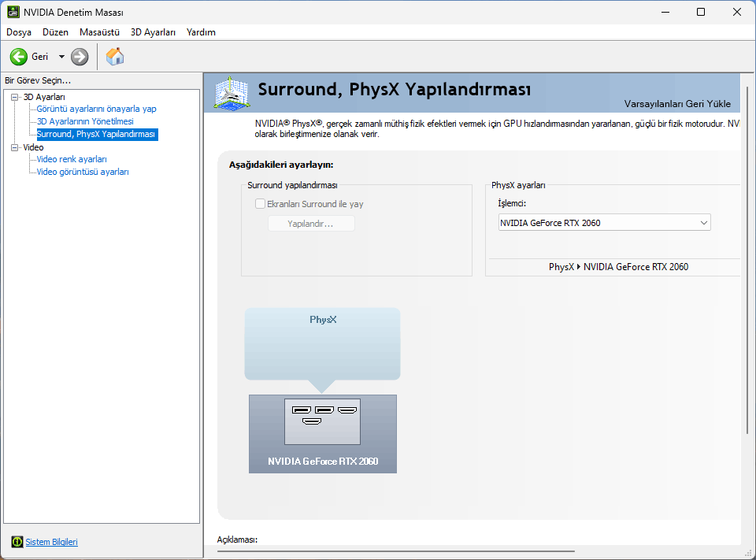The width and height of the screenshot is (756, 560).
Task: Open the Yardım menu
Action: point(201,32)
